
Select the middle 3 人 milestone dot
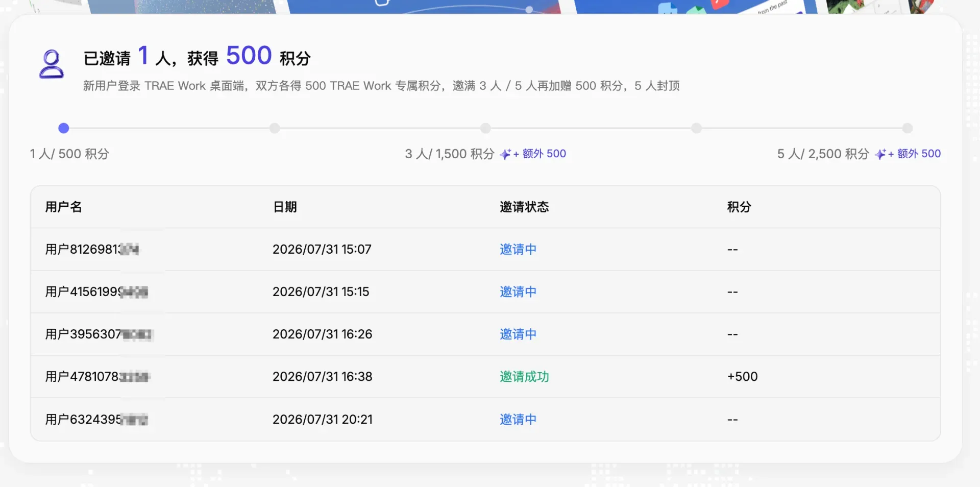485,128
